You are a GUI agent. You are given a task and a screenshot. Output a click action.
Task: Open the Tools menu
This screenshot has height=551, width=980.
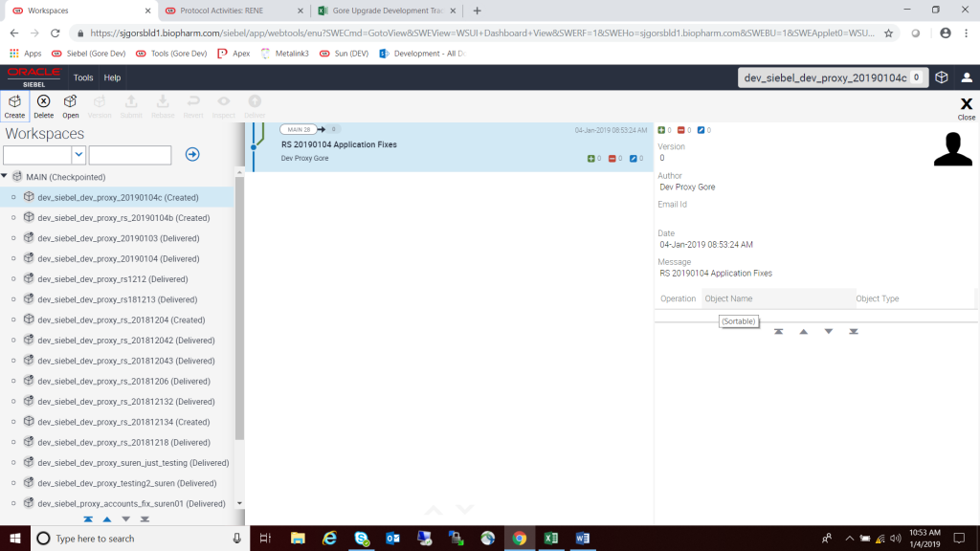[x=82, y=77]
